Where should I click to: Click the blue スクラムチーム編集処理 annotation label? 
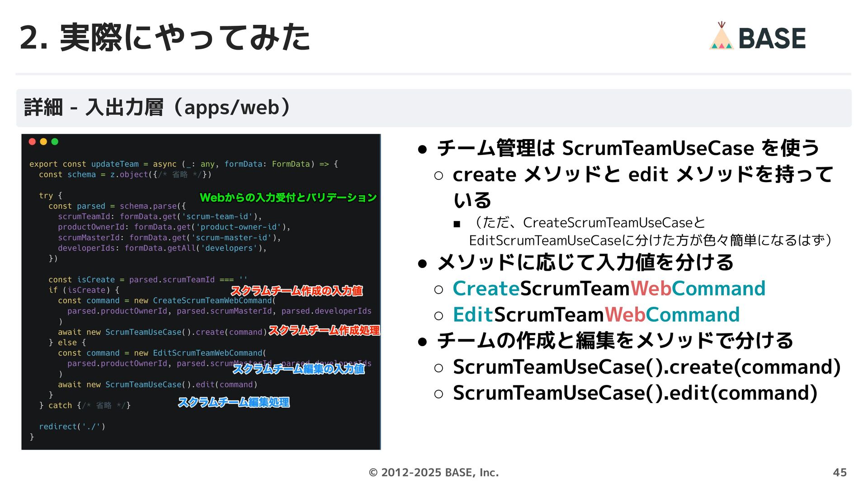[x=234, y=402]
